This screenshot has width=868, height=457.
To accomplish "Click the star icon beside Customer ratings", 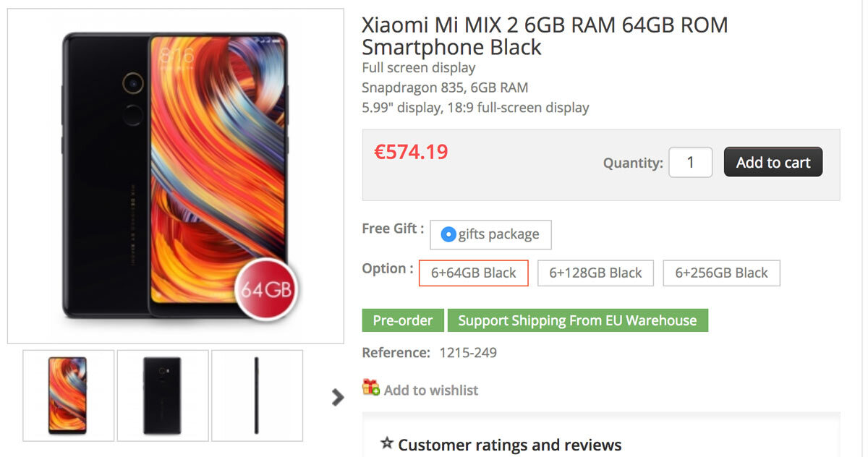I will (x=387, y=443).
